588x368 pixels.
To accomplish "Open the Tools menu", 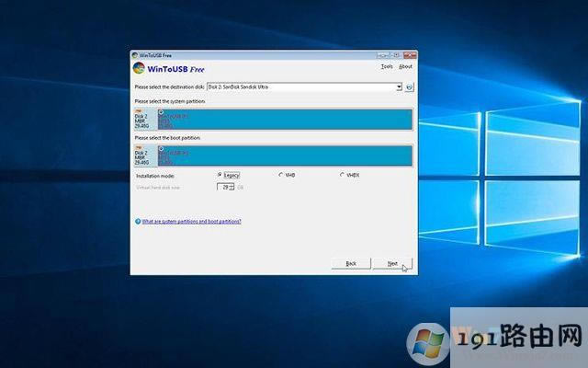I will click(x=386, y=66).
